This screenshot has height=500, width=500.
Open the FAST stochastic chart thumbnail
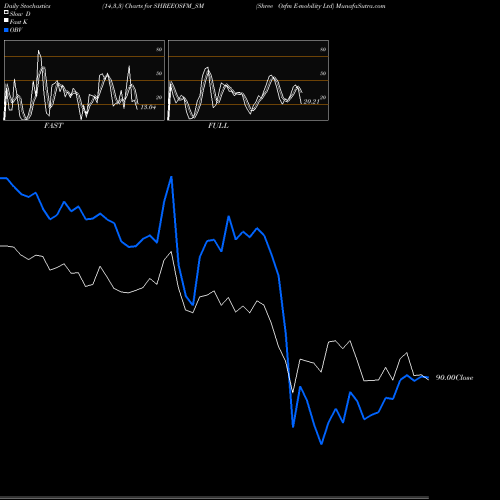click(x=84, y=80)
